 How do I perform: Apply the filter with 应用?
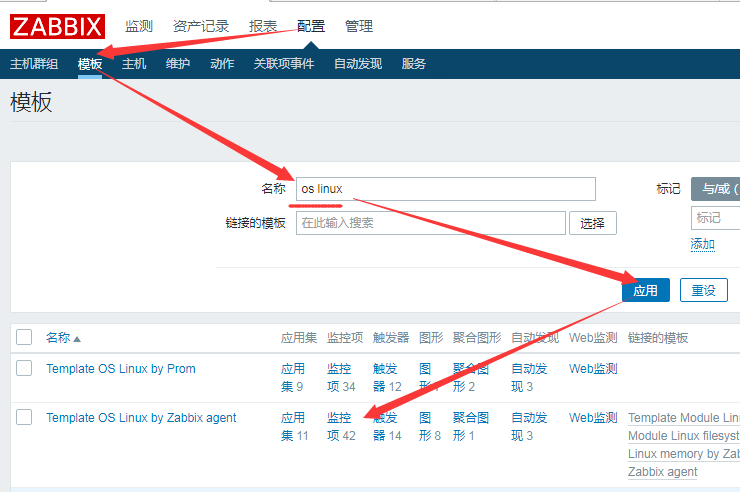coord(646,290)
